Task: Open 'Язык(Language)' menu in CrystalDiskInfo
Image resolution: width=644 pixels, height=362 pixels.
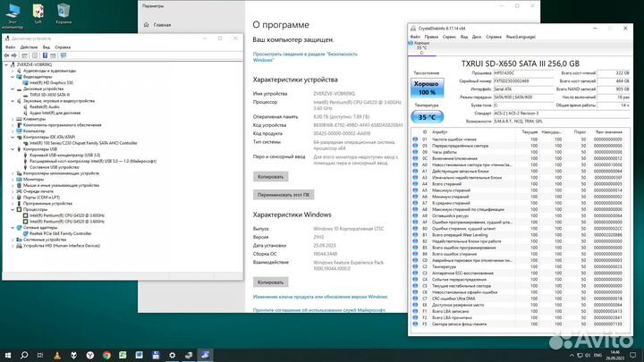Action: tap(521, 37)
